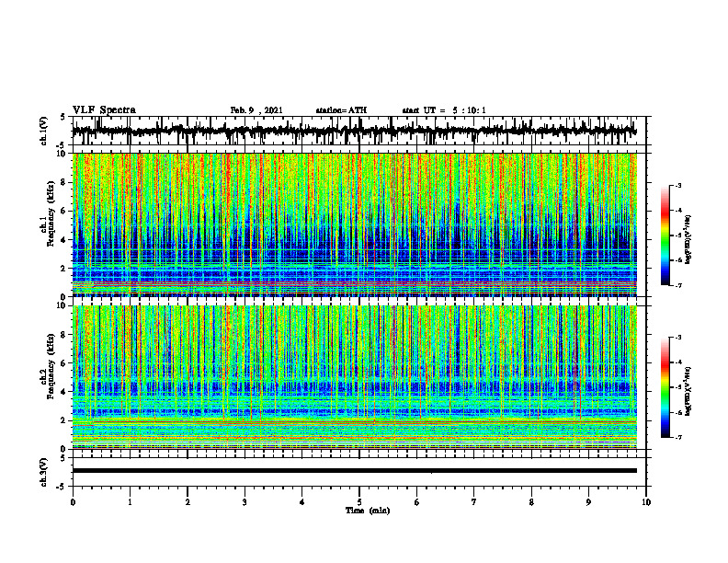Click the flat ch.3 voltage trace
The image size is (728, 563).
(355, 471)
